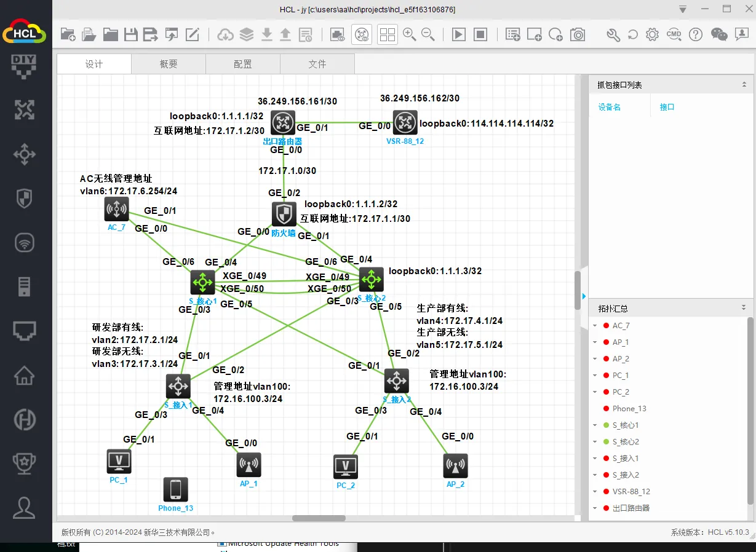Click the Start all devices play icon

[x=459, y=34]
